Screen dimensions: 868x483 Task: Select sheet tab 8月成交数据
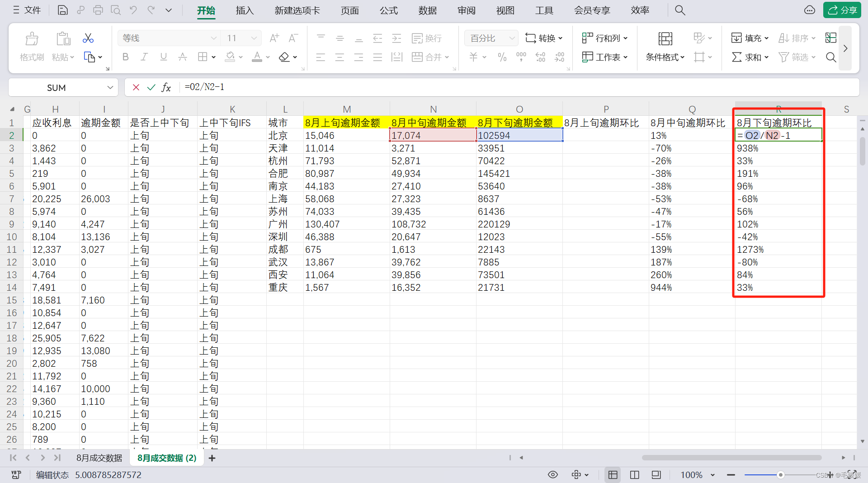pos(99,458)
